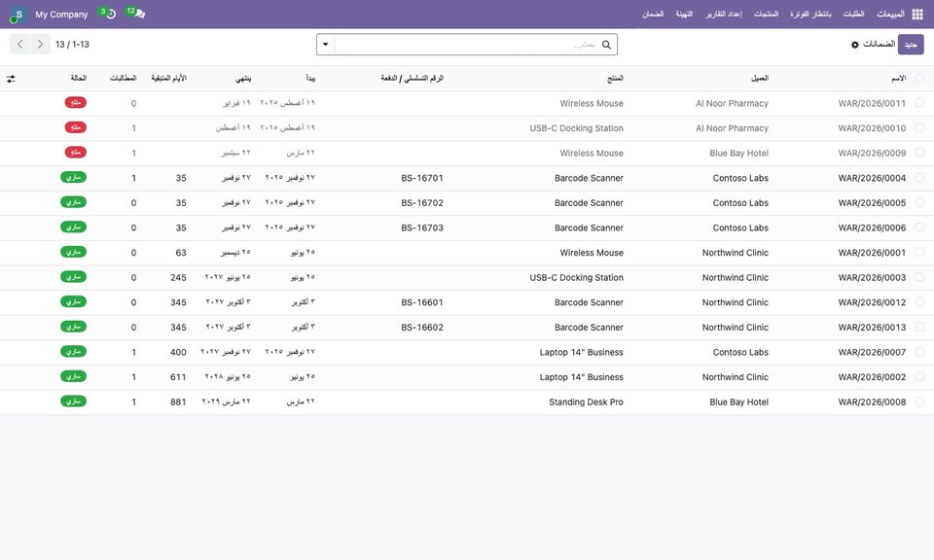Select the WAR/2026/0001 row checkbox
934x560 pixels.
click(919, 253)
